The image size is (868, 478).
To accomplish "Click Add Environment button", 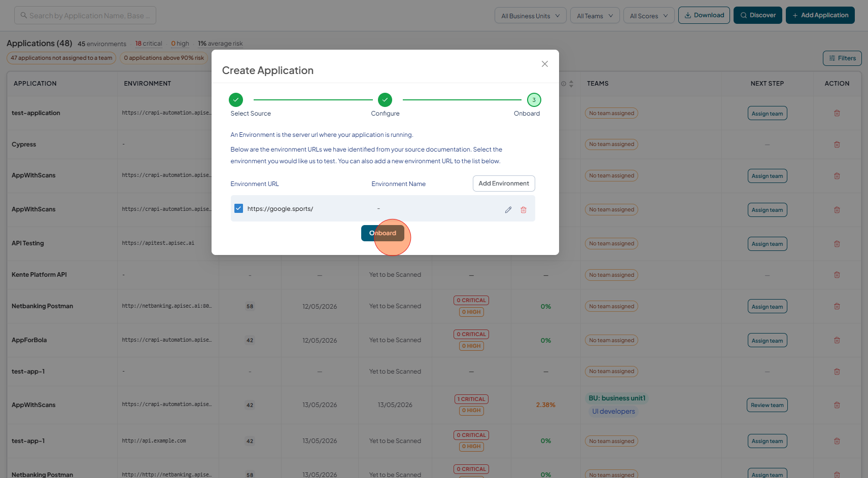I will point(504,183).
